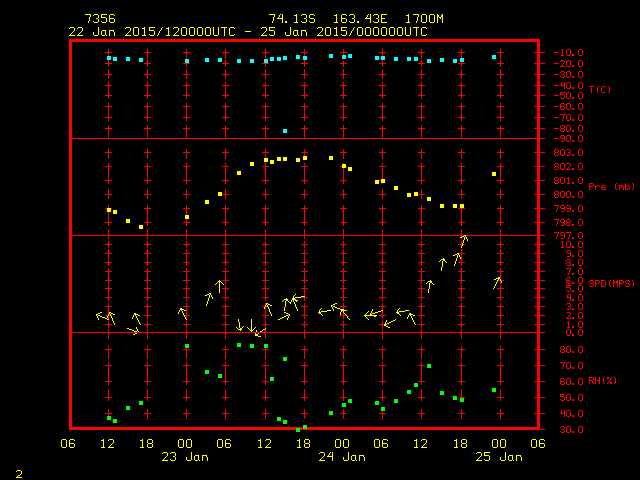Click the outlier cyan temperature point near -80

point(285,131)
